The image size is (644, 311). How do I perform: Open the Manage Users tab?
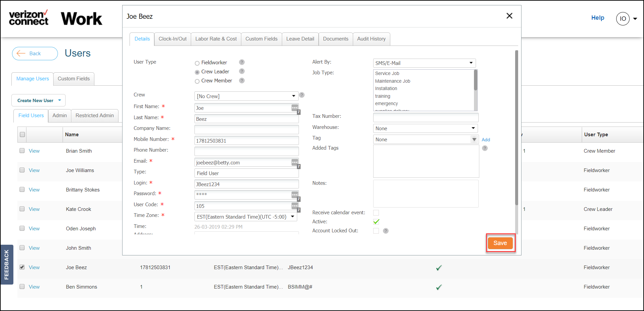click(x=32, y=79)
